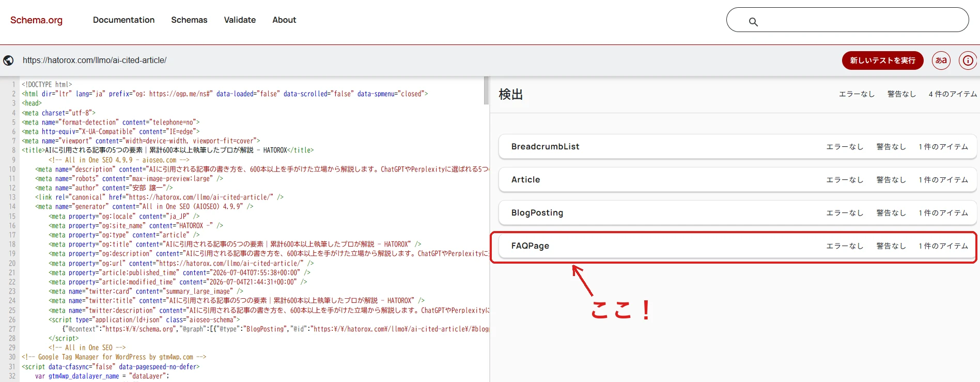Click the og:site_name meta line
Screen dimensions: 980x382
coord(136,225)
